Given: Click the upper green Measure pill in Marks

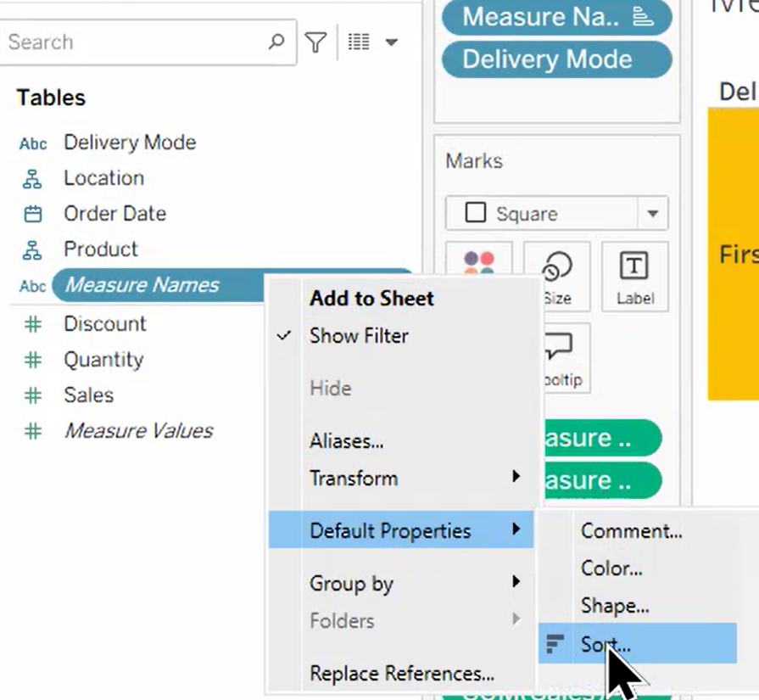Looking at the screenshot, I should 603,438.
